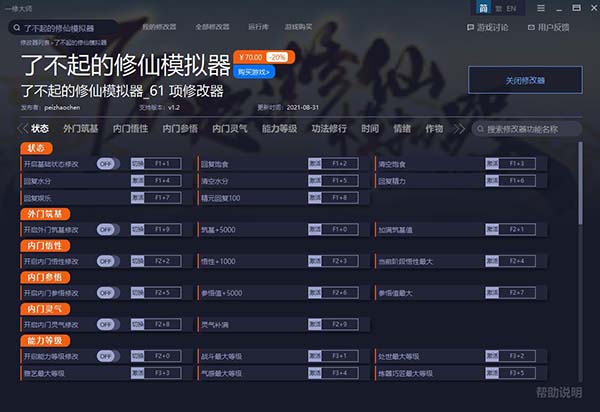Image resolution: width=600 pixels, height=412 pixels.
Task: Toggle 开启基础状态修改 switch
Action: (x=108, y=164)
